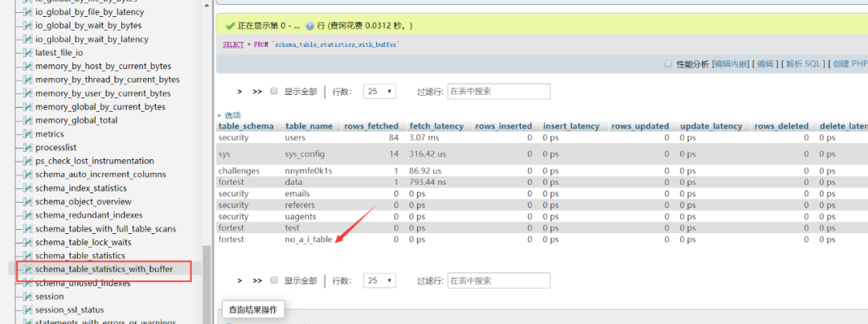Click the sidebar vertical scrollbar thumb

pos(207,285)
